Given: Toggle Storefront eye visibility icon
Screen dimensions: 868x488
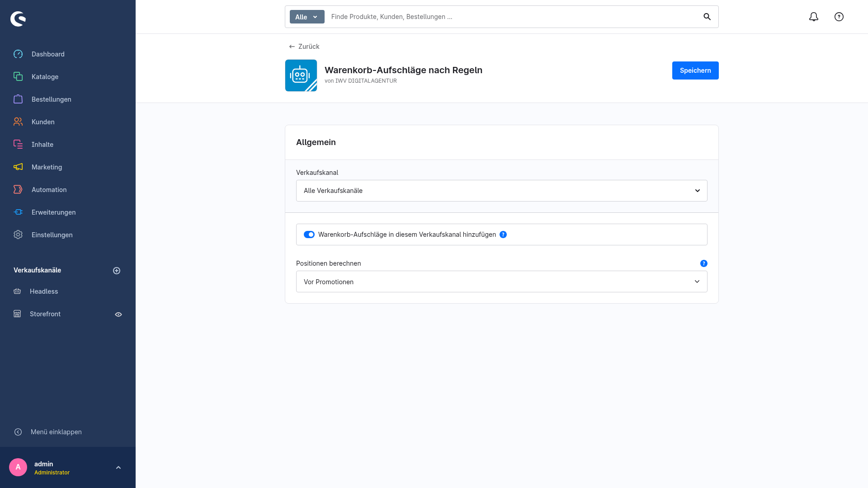Looking at the screenshot, I should [x=118, y=314].
